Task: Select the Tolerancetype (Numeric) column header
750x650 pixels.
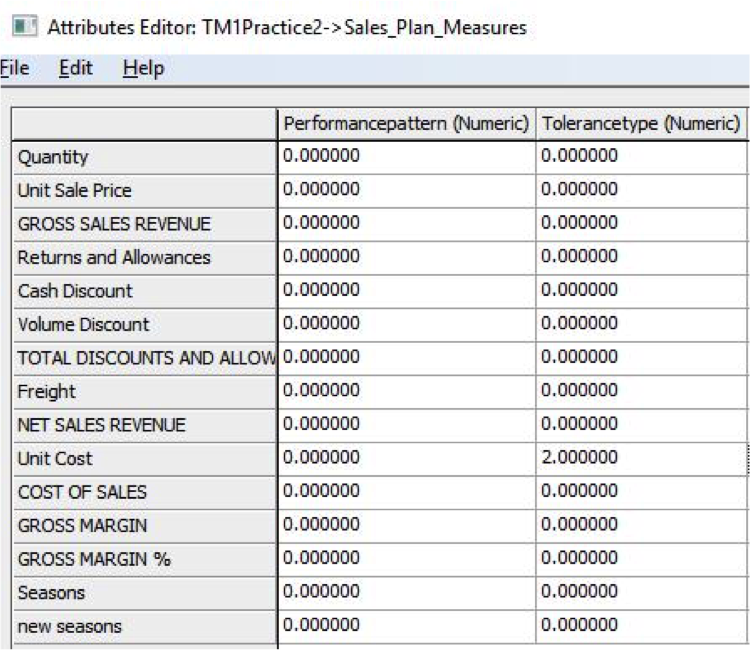Action: [640, 124]
